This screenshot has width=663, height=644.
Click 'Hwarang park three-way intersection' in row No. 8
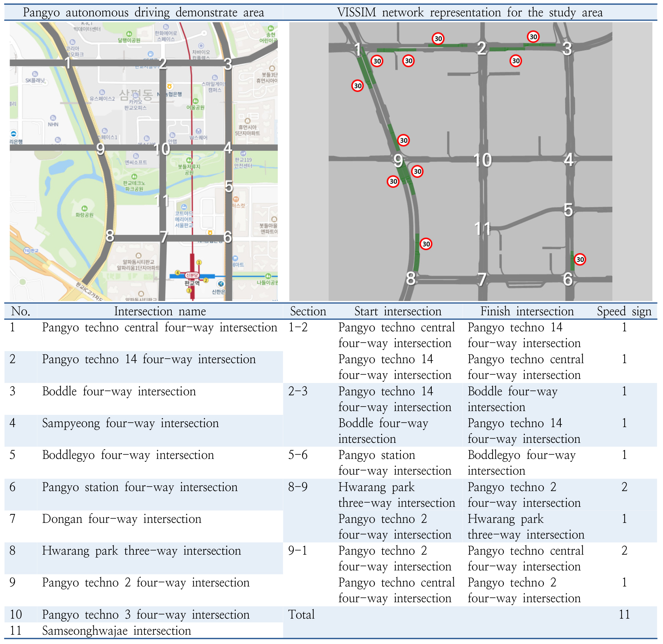tap(142, 551)
